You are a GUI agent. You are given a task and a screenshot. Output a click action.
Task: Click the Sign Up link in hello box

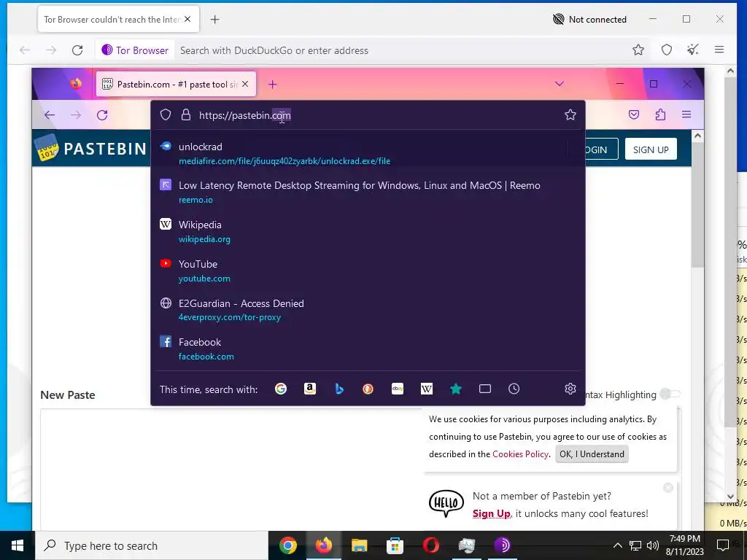491,513
